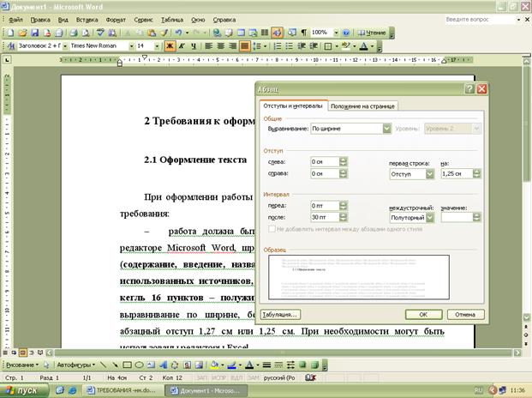
Task: Click the Чтение reading mode button
Action: click(x=373, y=32)
